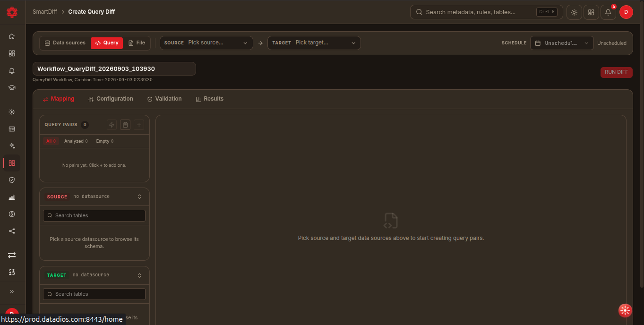644x325 pixels.
Task: Switch diff mode to File
Action: tap(137, 43)
